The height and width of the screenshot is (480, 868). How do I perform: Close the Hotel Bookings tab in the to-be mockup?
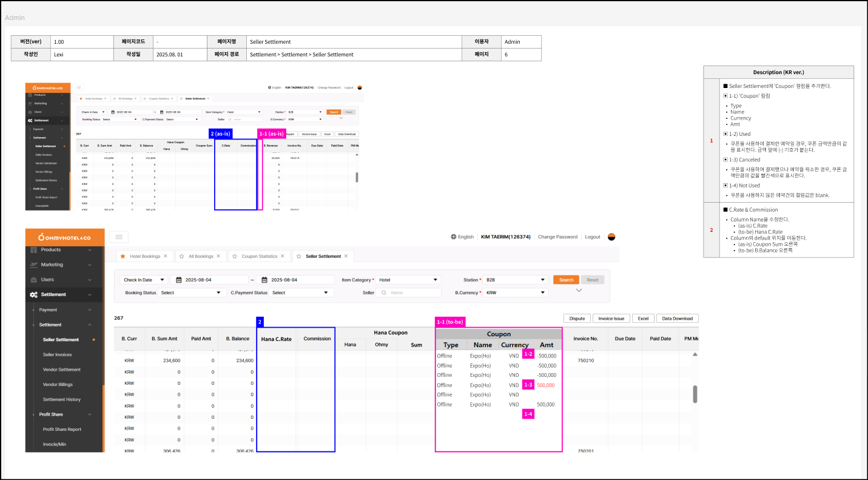tap(166, 256)
